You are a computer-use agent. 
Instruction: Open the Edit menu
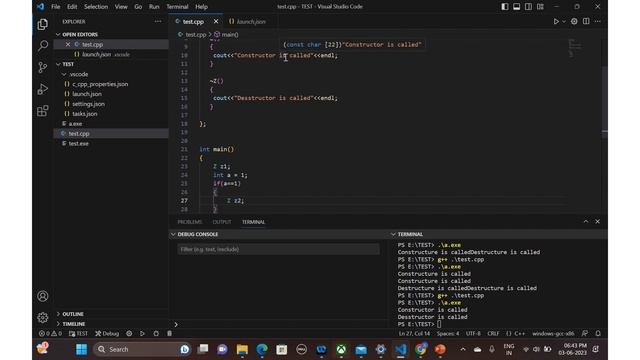point(72,7)
